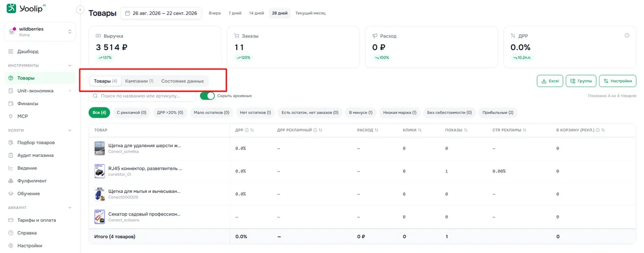This screenshot has width=644, height=253.
Task: Filter by Нет остатков (1)
Action: (x=255, y=113)
